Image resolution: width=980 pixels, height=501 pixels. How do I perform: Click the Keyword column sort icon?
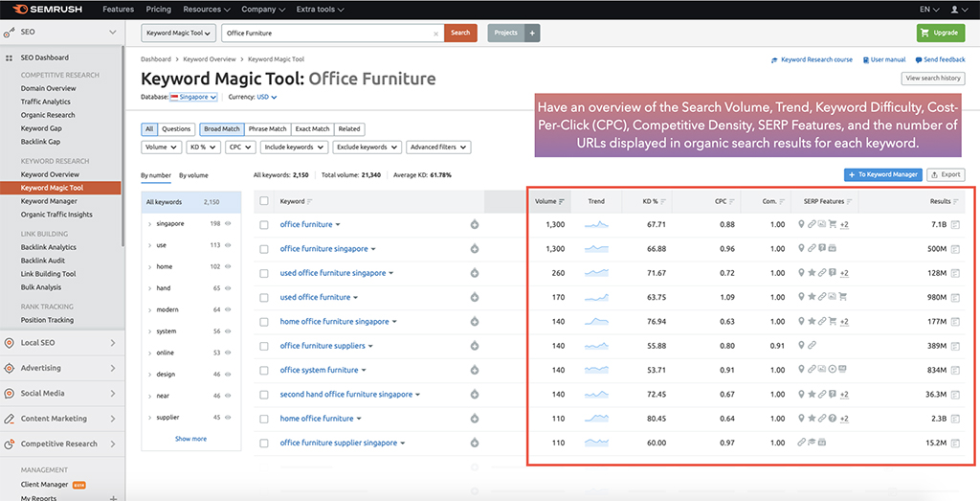tap(310, 201)
